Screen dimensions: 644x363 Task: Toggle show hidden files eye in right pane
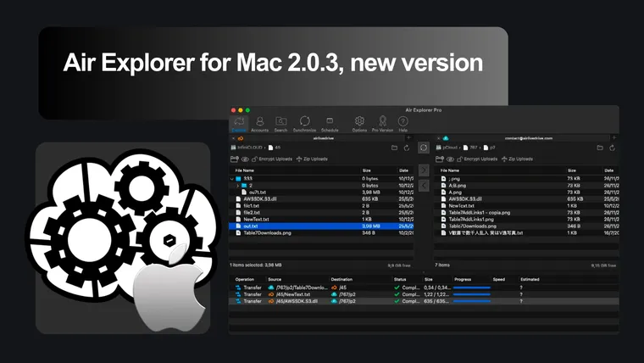(450, 159)
